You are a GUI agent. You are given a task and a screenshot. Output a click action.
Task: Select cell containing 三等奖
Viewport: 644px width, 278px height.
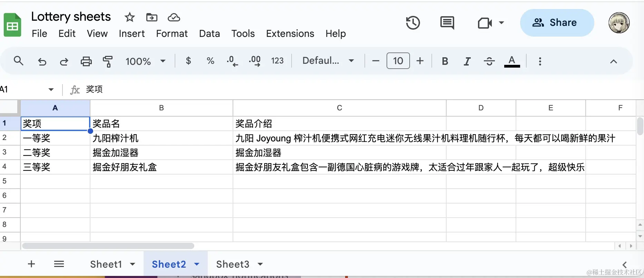coord(55,167)
